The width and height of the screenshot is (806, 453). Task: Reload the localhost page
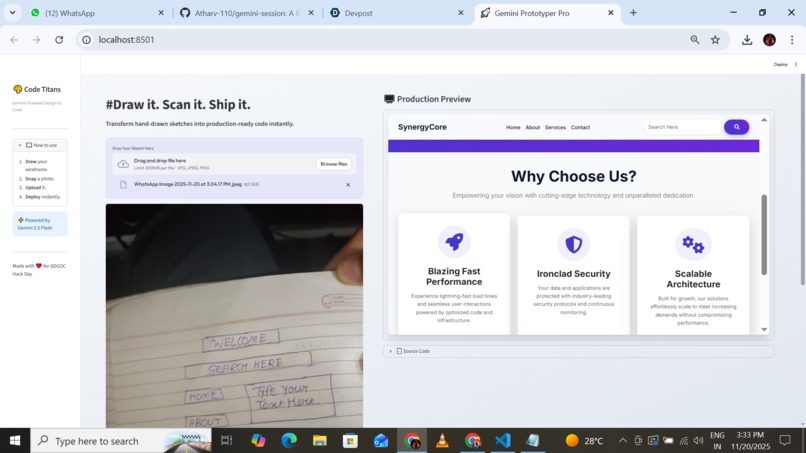(59, 40)
